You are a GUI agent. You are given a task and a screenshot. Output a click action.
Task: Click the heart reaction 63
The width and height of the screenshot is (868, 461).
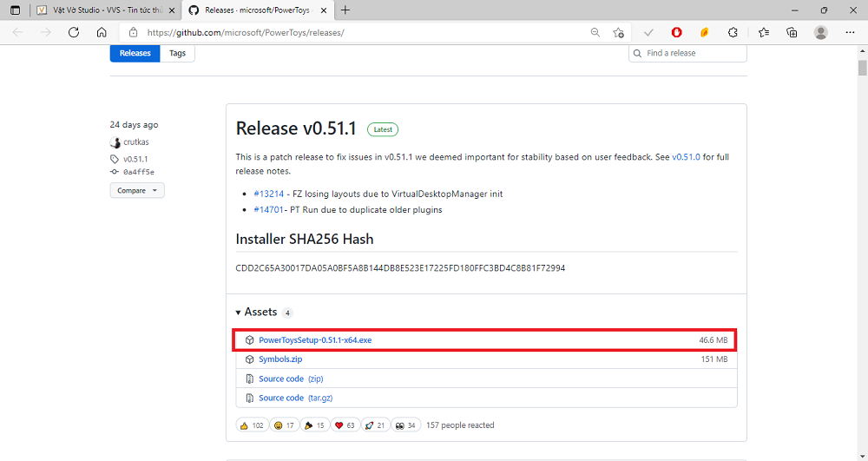point(345,425)
